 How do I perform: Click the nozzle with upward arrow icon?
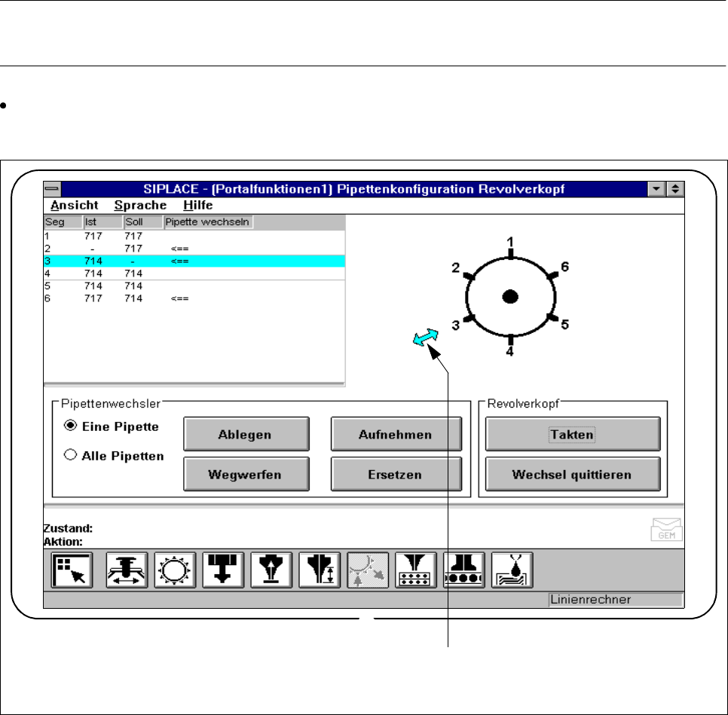coord(271,570)
